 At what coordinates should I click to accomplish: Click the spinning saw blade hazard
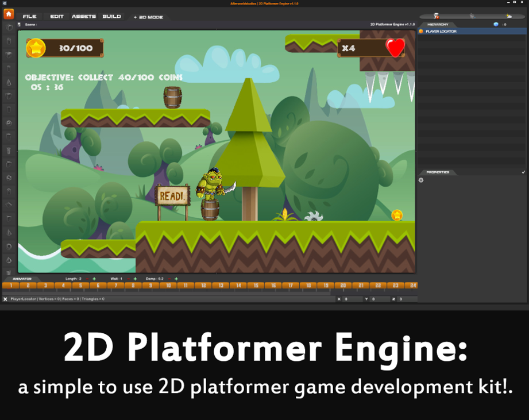click(x=314, y=216)
